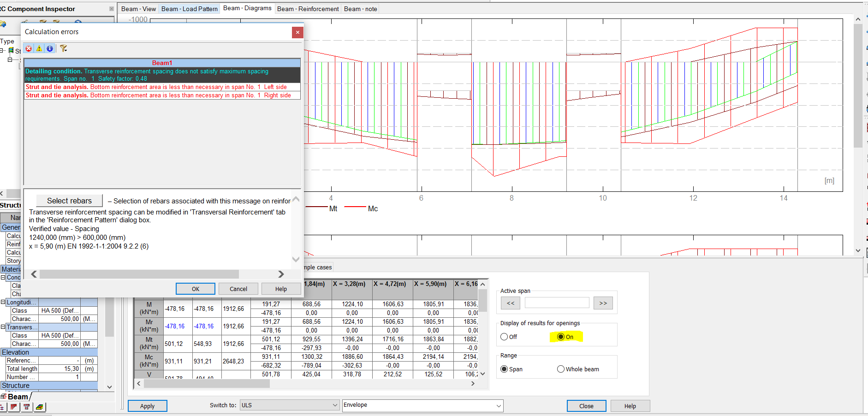Collapse the Longitudinal reinforcement group
Image resolution: width=868 pixels, height=416 pixels.
(x=3, y=303)
